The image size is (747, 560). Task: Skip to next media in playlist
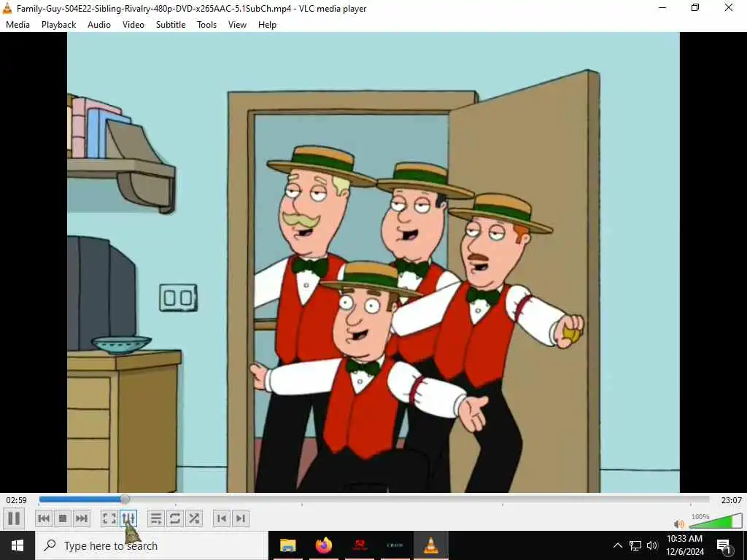(82, 518)
